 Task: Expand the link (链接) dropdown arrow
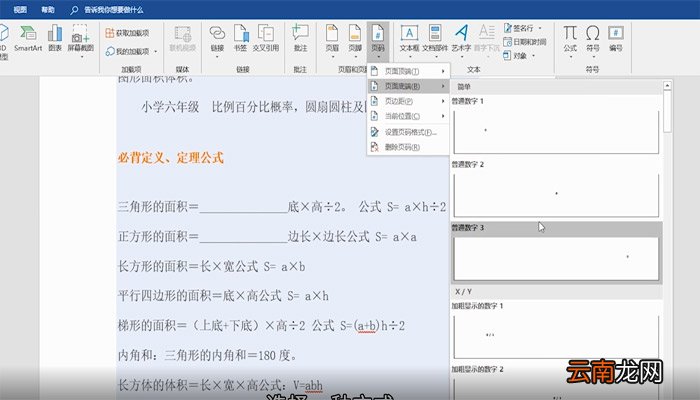coord(217,57)
